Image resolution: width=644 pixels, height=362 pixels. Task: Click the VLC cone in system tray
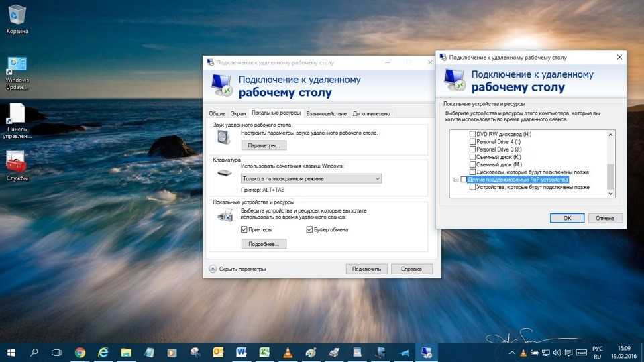(x=523, y=353)
